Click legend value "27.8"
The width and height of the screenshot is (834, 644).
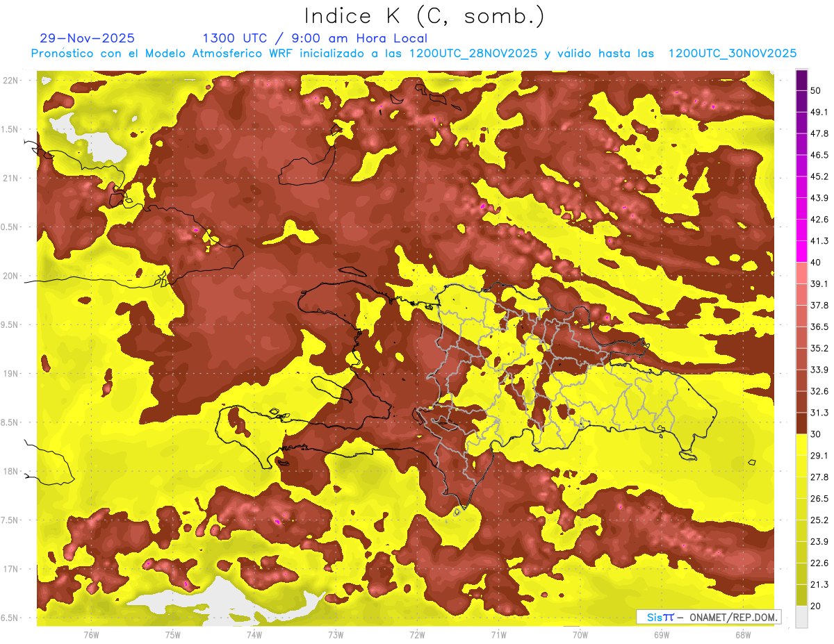point(819,477)
